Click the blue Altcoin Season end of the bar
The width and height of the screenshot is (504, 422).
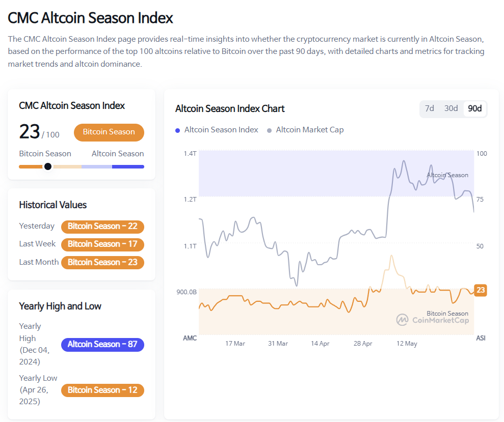(x=128, y=166)
